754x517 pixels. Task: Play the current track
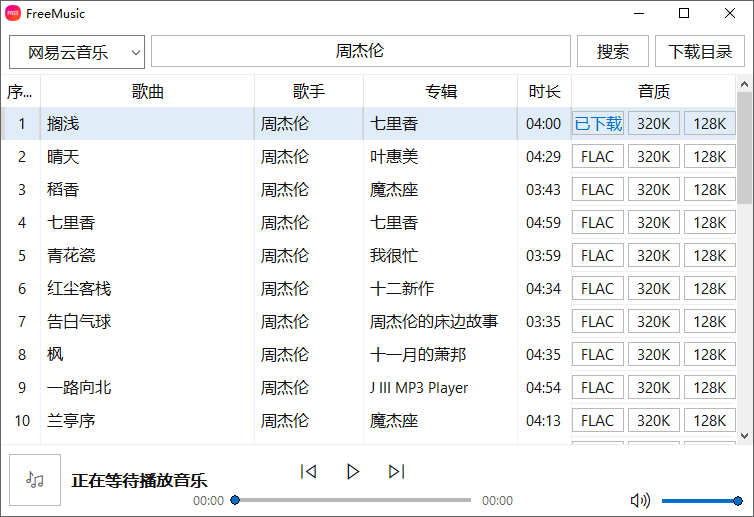point(352,471)
